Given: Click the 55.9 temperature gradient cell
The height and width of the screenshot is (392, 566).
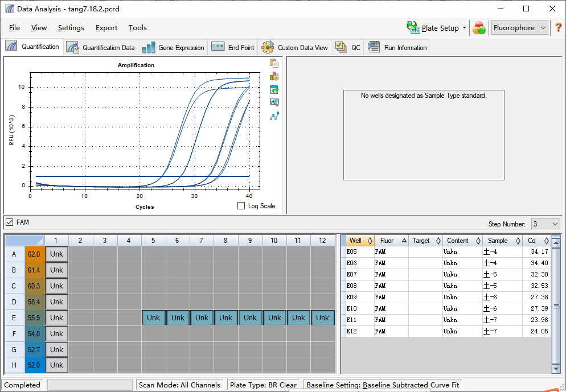Looking at the screenshot, I should tap(34, 317).
